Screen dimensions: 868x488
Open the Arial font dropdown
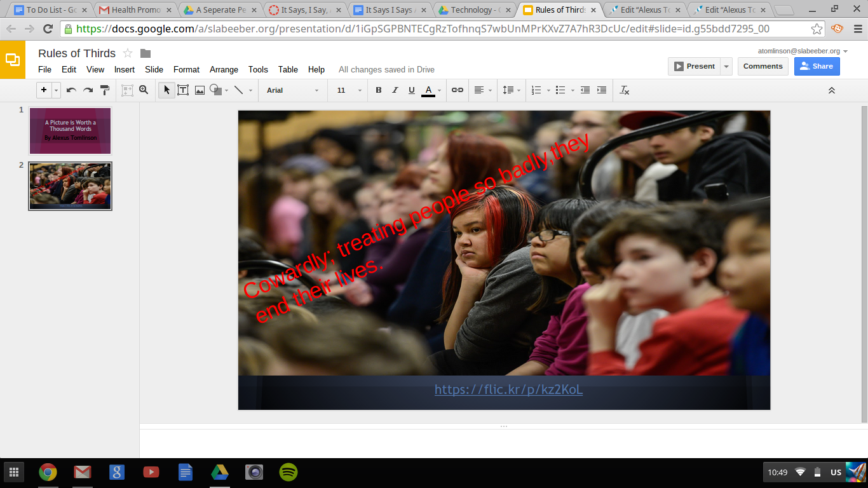pos(292,90)
